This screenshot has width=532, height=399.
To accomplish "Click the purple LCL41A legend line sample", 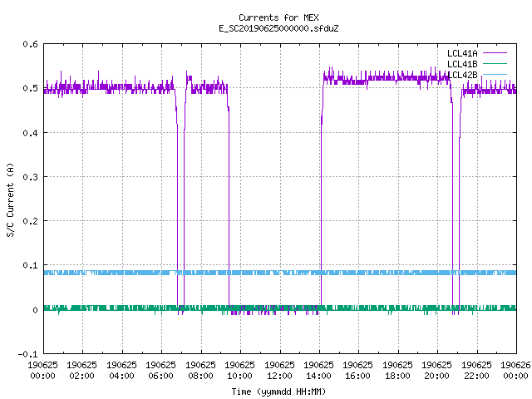I will (495, 53).
